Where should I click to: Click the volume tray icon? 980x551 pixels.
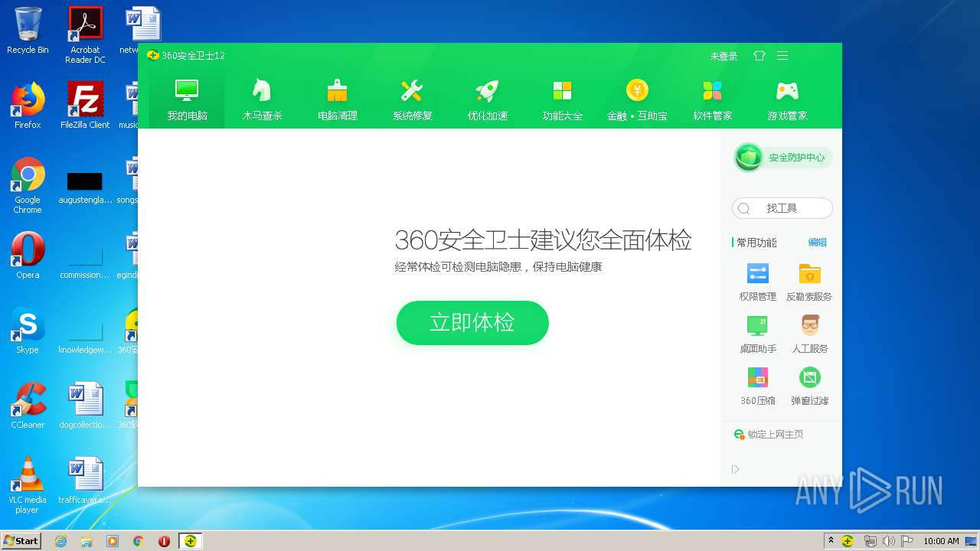coord(888,541)
